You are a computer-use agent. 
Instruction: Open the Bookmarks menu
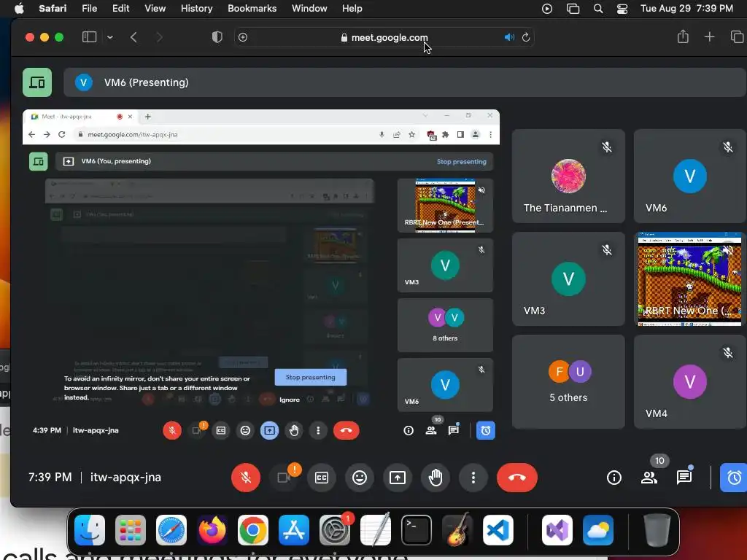coord(252,9)
